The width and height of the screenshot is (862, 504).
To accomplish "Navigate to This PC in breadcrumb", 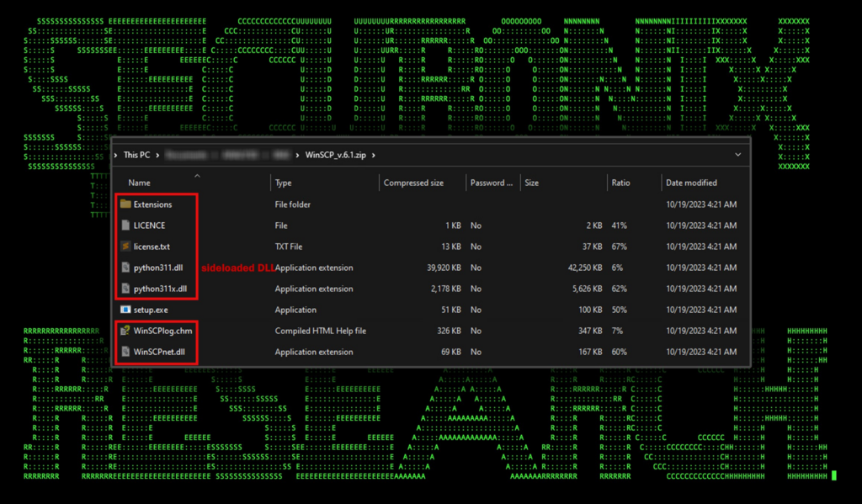I will point(136,156).
